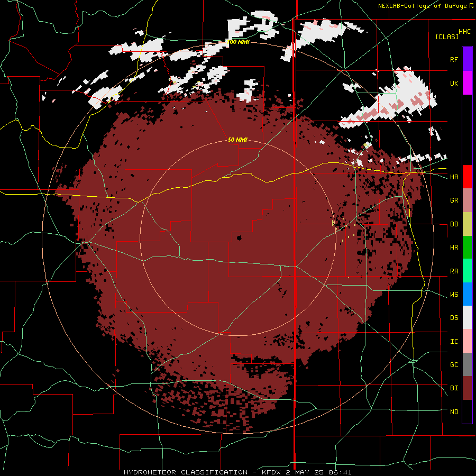Click the HYDROMETEOR CLASSIFICATION caption text

click(x=186, y=472)
